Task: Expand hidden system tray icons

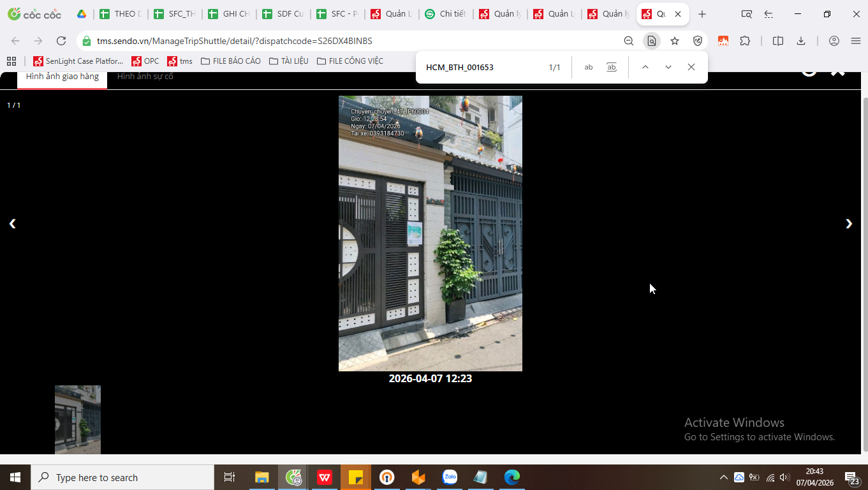Action: pos(723,477)
